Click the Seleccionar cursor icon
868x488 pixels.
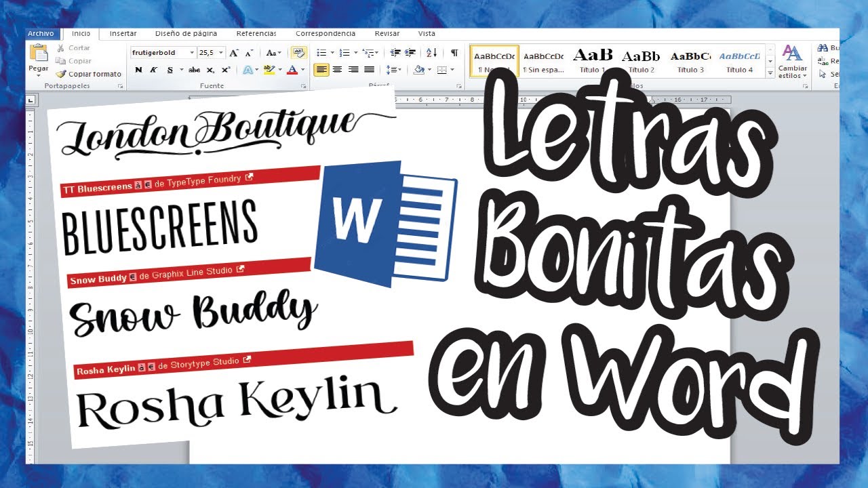pyautogui.click(x=823, y=74)
